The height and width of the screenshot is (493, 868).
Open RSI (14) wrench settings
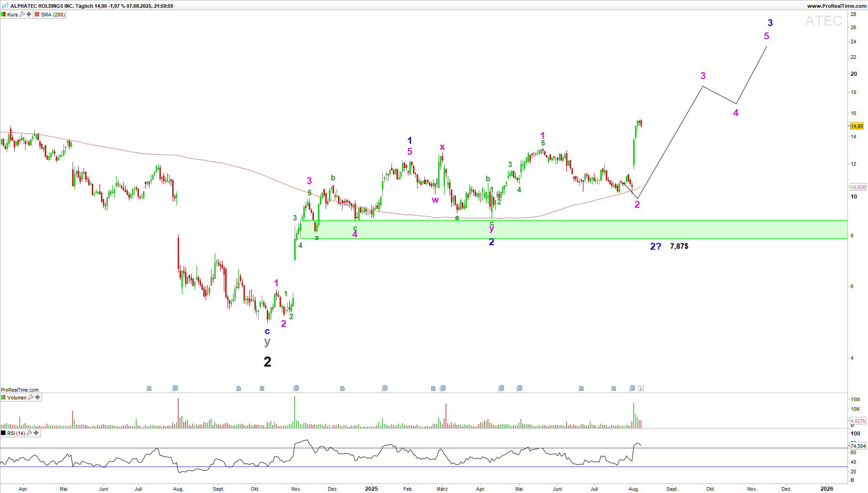pos(29,433)
